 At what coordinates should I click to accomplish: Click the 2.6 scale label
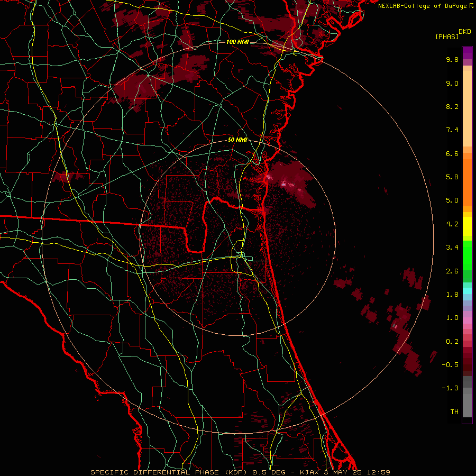452,271
